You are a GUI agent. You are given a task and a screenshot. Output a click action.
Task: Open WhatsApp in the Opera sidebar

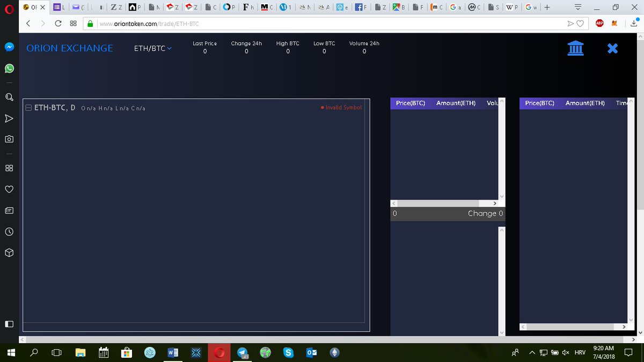9,69
